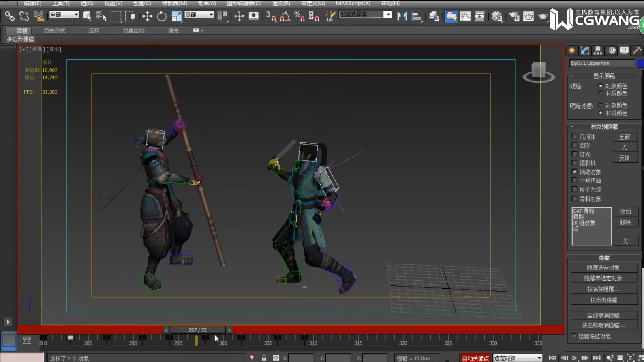Enable the 灯光 hide checkbox

(574, 154)
